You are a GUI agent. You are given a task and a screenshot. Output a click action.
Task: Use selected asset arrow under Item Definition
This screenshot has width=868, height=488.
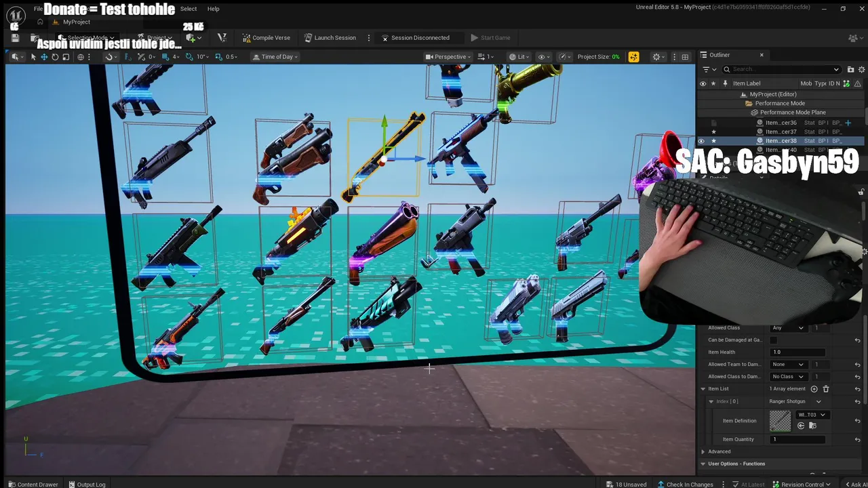pos(801,426)
